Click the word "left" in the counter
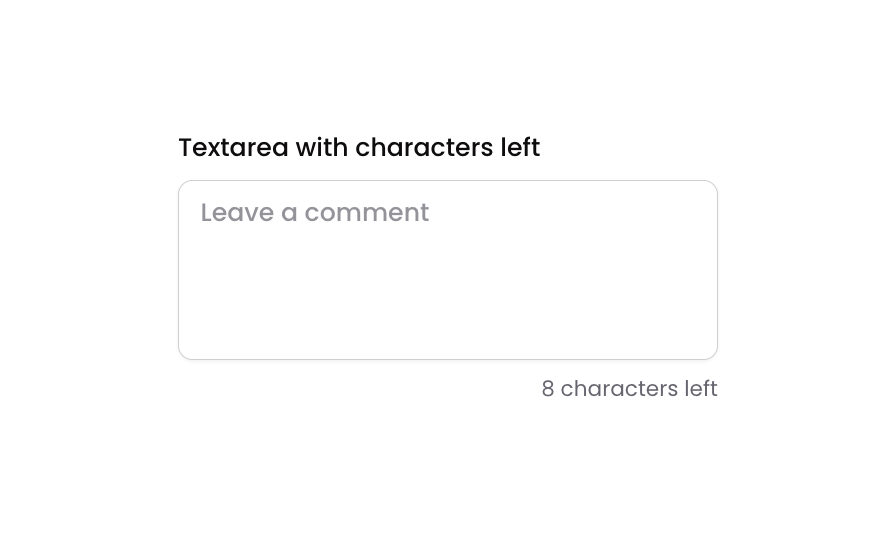Image resolution: width=894 pixels, height=534 pixels. click(x=701, y=389)
